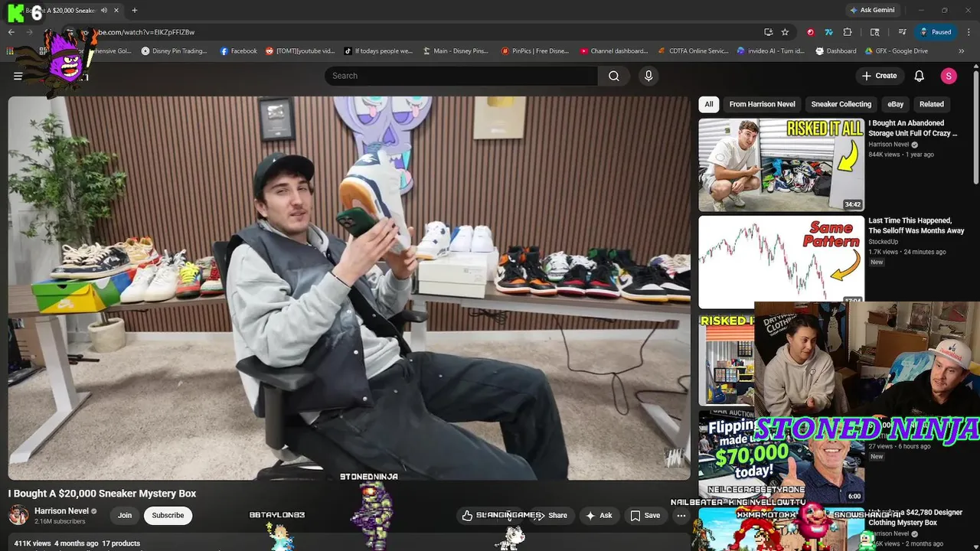Open invideo AI bookmark
Image resolution: width=980 pixels, height=551 pixels.
point(770,51)
